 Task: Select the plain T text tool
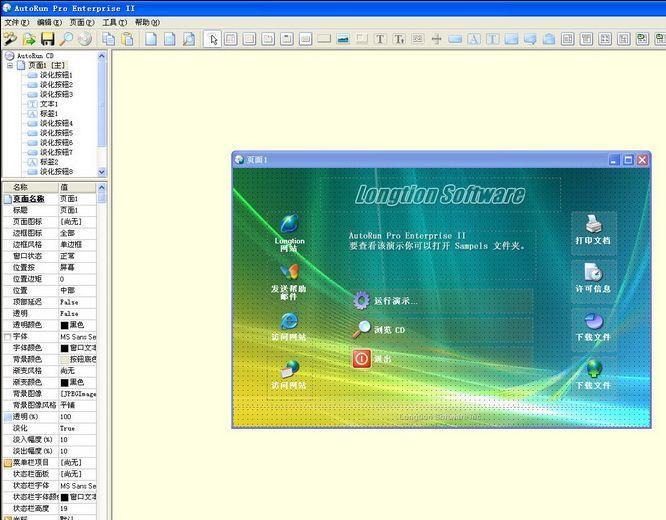pyautogui.click(x=380, y=39)
